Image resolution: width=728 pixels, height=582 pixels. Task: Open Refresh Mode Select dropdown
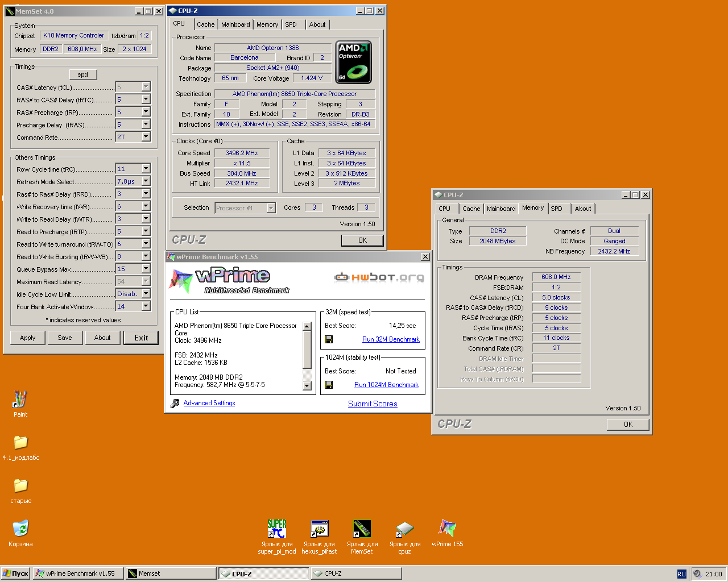point(146,181)
